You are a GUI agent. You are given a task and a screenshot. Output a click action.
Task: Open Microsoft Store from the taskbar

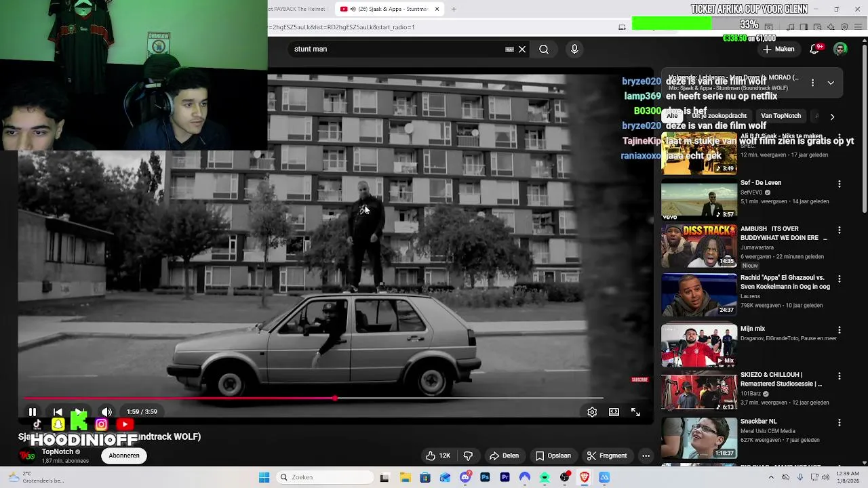coord(425,477)
